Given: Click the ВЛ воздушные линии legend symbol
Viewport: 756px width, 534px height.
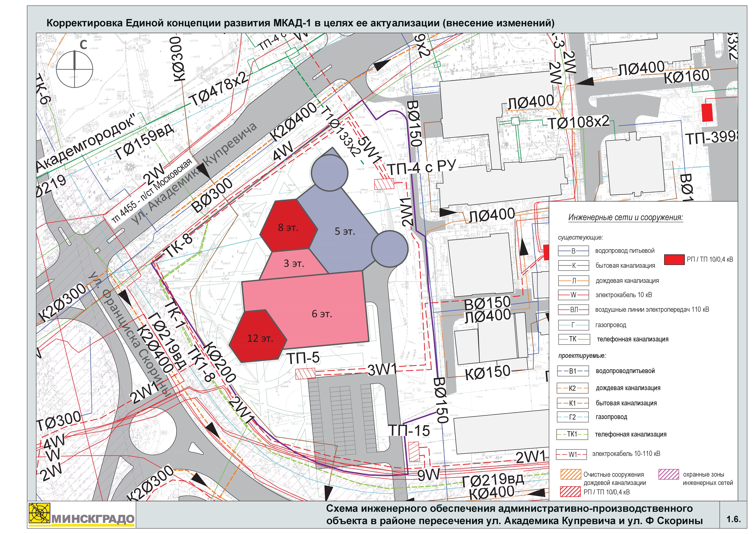Looking at the screenshot, I should click(x=573, y=310).
